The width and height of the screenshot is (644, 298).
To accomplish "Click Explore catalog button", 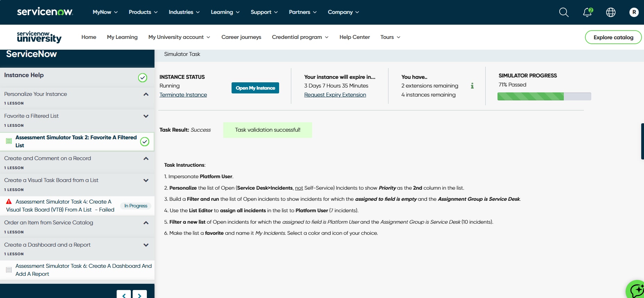I will pos(613,37).
